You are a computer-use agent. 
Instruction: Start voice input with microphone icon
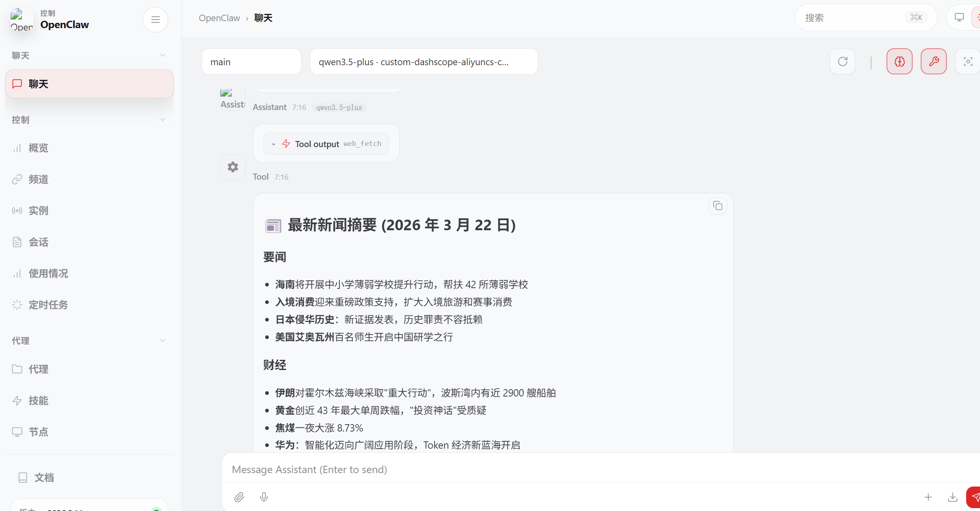tap(264, 497)
